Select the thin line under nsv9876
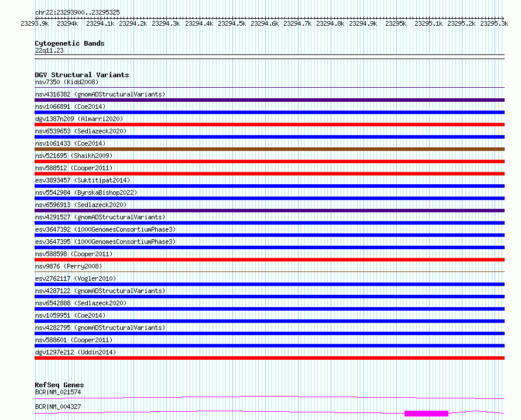This screenshot has width=521, height=420. (x=269, y=271)
